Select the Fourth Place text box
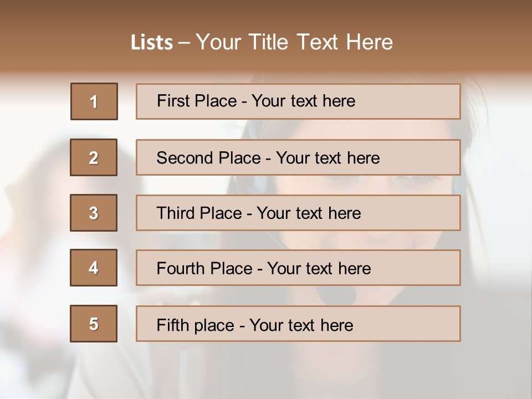The image size is (532, 399). (298, 268)
